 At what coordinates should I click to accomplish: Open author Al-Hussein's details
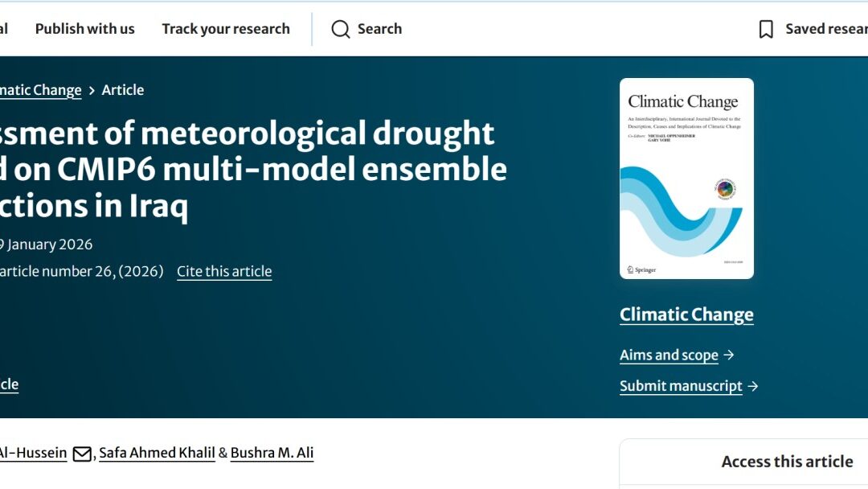[x=33, y=453]
